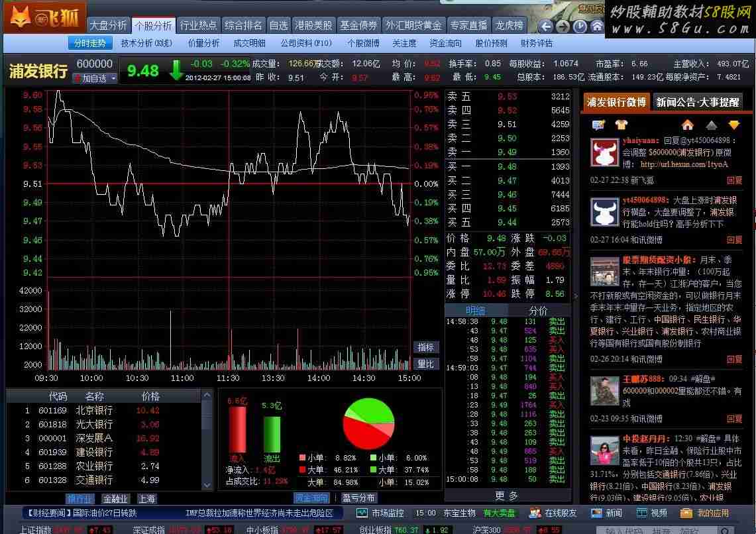Click the forward arrow navigation icon

point(563,26)
